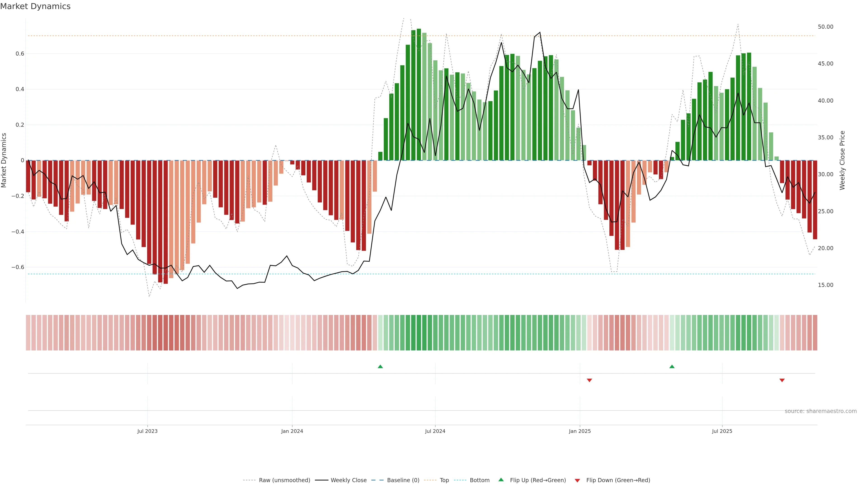Click the Jul 2024 axis label
Viewport: 868px width, 488px height.
435,431
